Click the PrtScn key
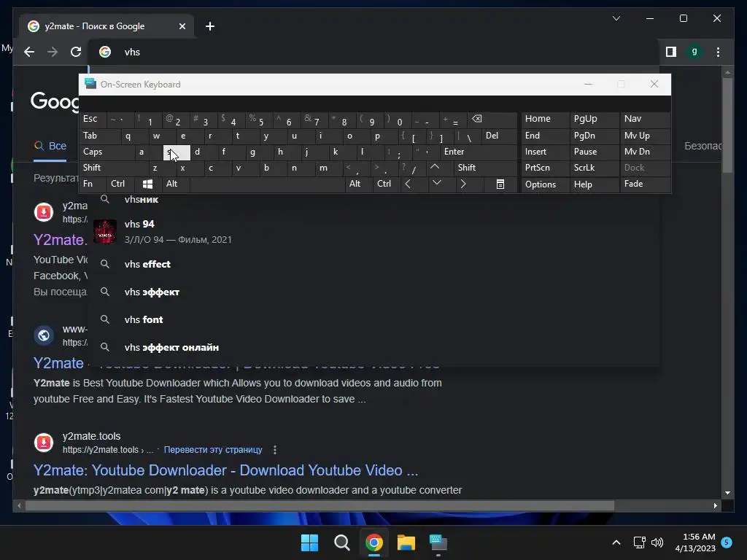 coord(545,168)
